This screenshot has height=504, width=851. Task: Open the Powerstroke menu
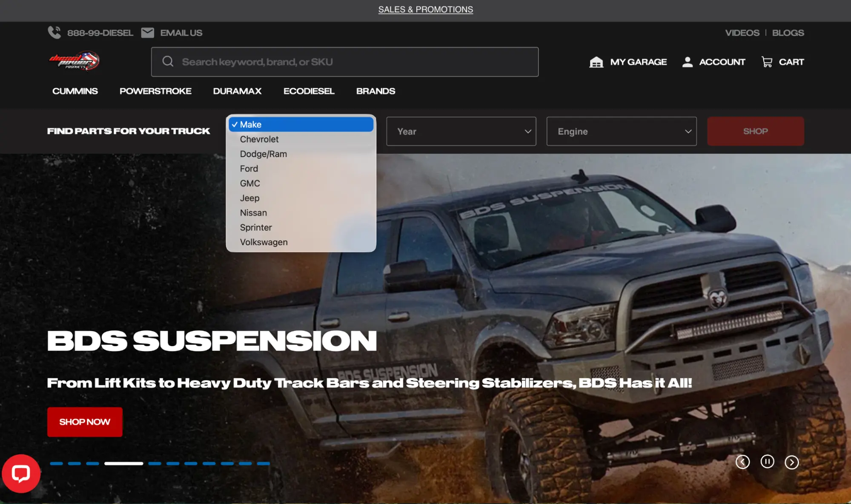pos(155,91)
